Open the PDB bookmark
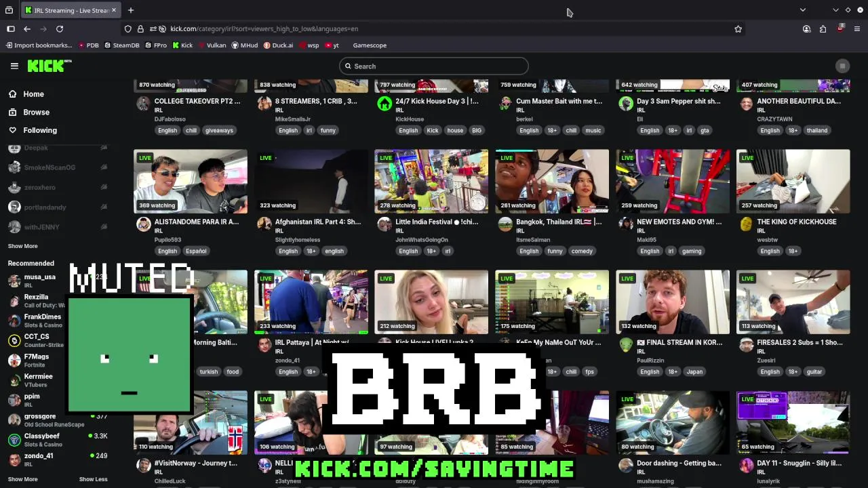The image size is (868, 488). click(88, 45)
